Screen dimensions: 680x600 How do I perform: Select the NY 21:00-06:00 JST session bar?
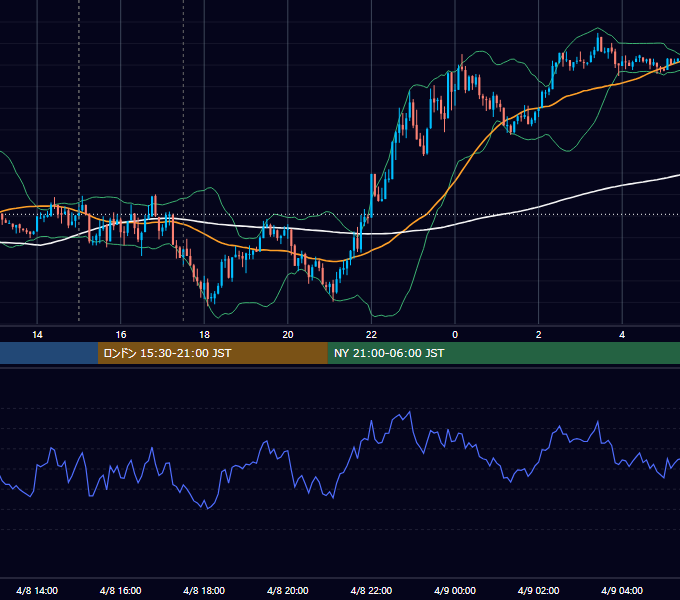point(503,353)
